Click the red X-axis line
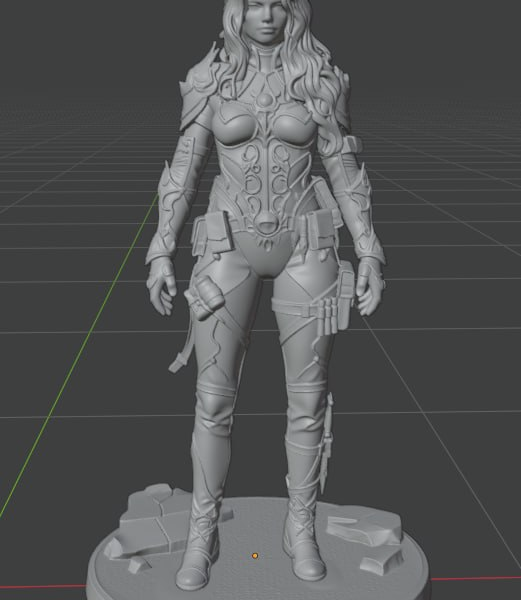521x600 pixels. click(42, 587)
